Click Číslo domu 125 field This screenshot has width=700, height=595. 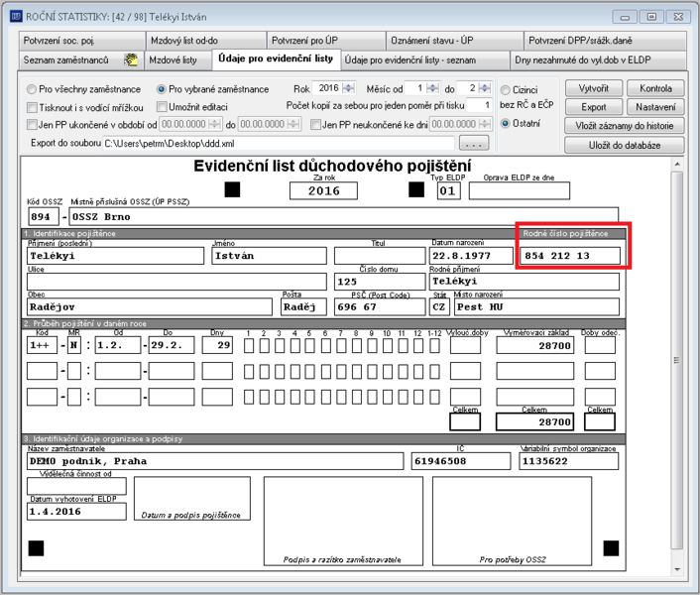(x=380, y=282)
